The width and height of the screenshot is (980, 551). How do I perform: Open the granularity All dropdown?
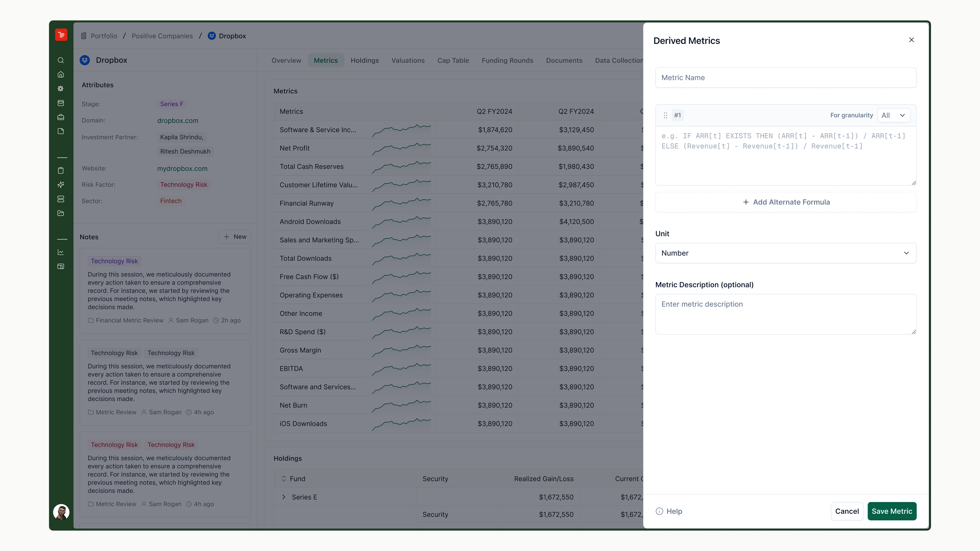pyautogui.click(x=893, y=115)
